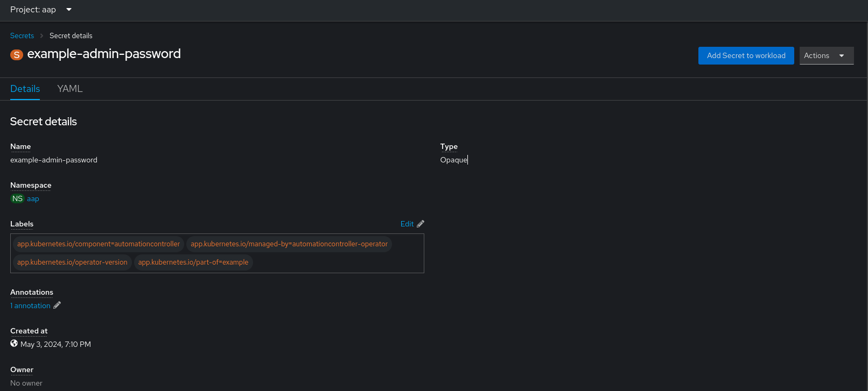Click the orange S secret icon

(17, 55)
